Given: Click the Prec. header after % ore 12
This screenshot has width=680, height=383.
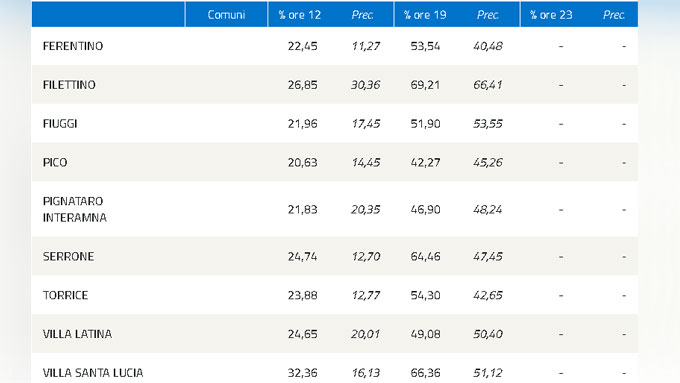Looking at the screenshot, I should tap(362, 15).
